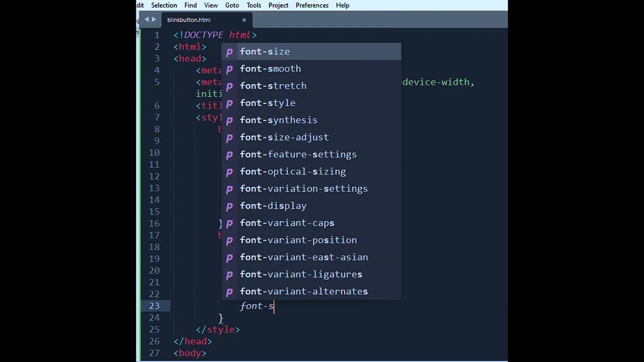Open the View menu
This screenshot has width=644, height=362.
(x=211, y=5)
